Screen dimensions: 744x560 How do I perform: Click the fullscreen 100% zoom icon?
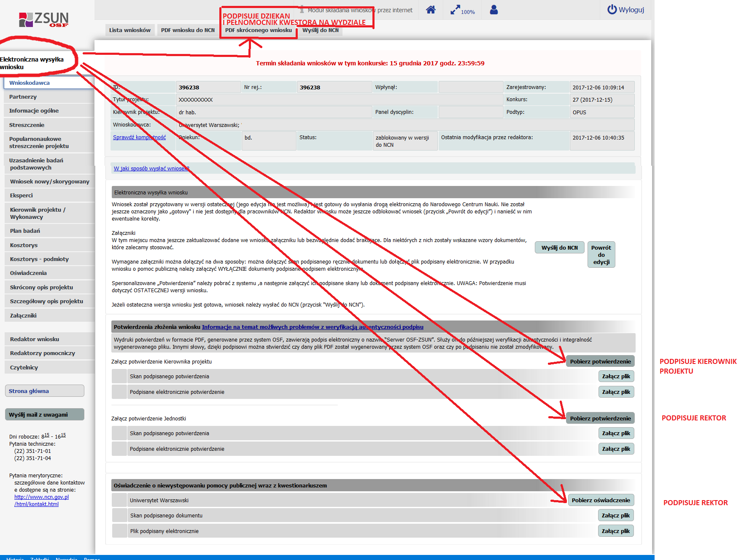point(456,10)
